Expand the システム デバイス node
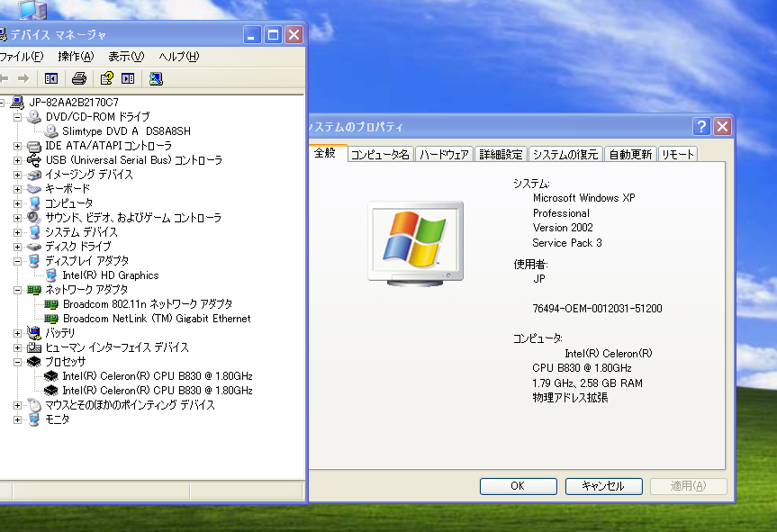 17,232
